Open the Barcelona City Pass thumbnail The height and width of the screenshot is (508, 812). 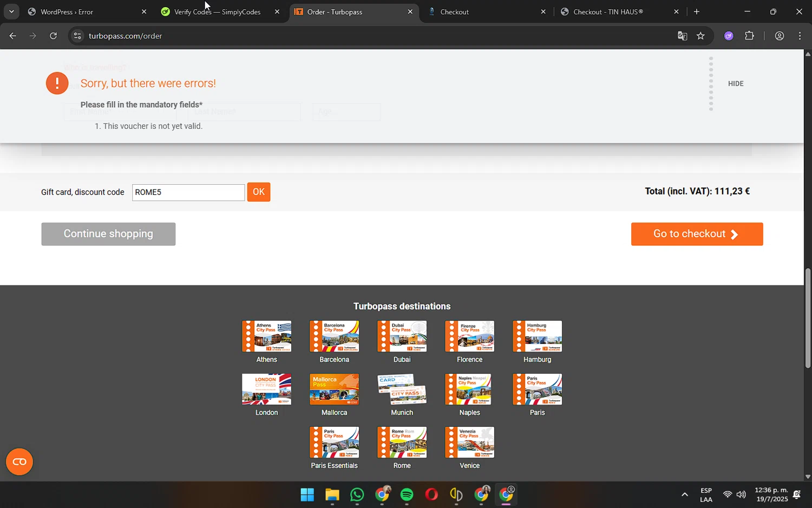tap(334, 336)
